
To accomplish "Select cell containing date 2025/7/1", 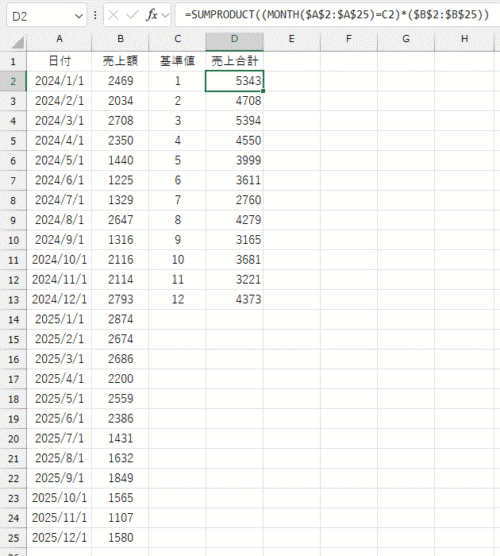I will pos(59,439).
